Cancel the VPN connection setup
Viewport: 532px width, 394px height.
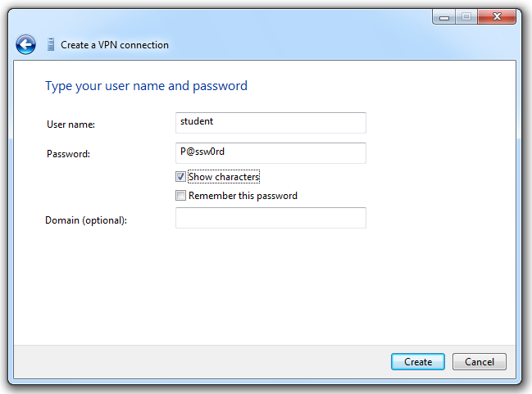tap(479, 362)
